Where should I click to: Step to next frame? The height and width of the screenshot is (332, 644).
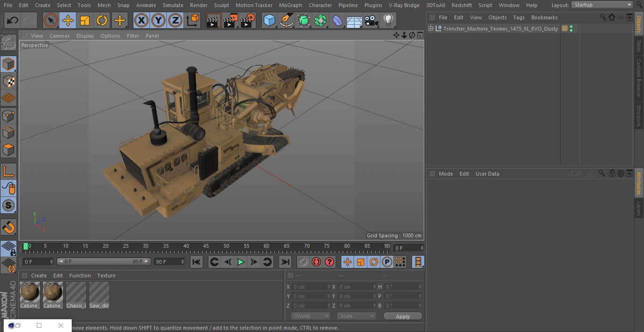pos(254,262)
